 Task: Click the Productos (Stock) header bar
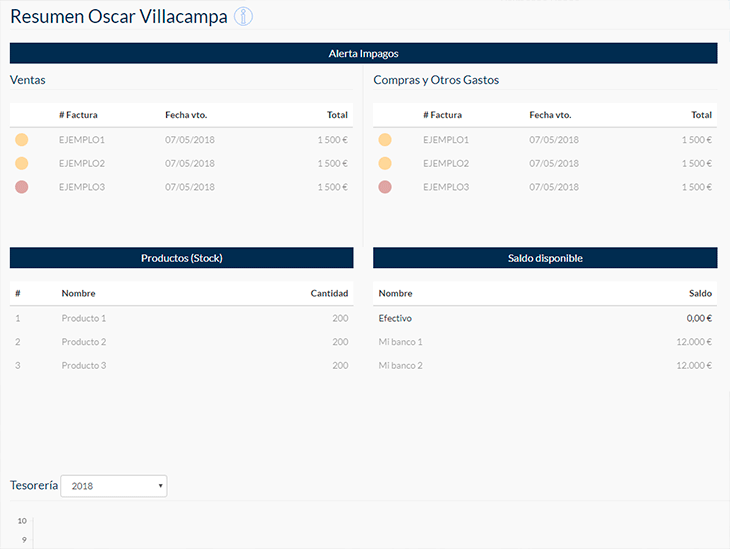[x=182, y=258]
